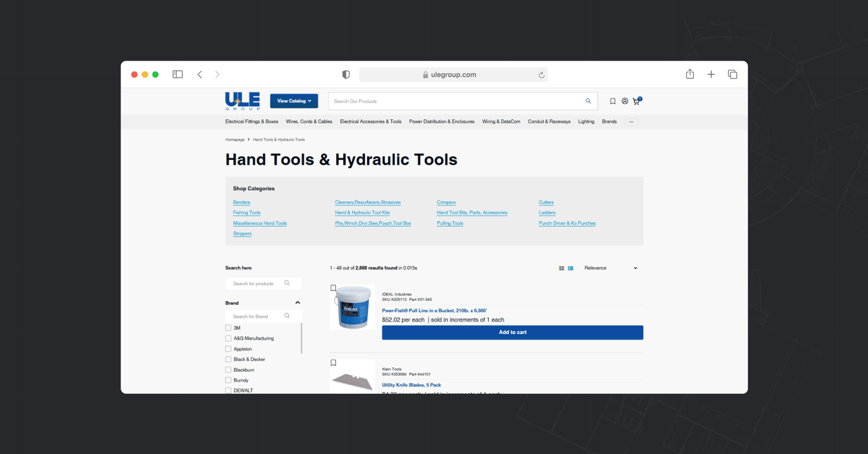The image size is (868, 454).
Task: Open the shopping cart icon
Action: 637,100
